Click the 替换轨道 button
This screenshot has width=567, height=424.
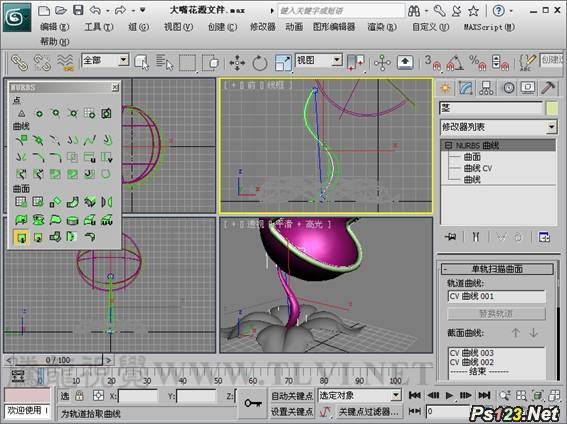[496, 313]
